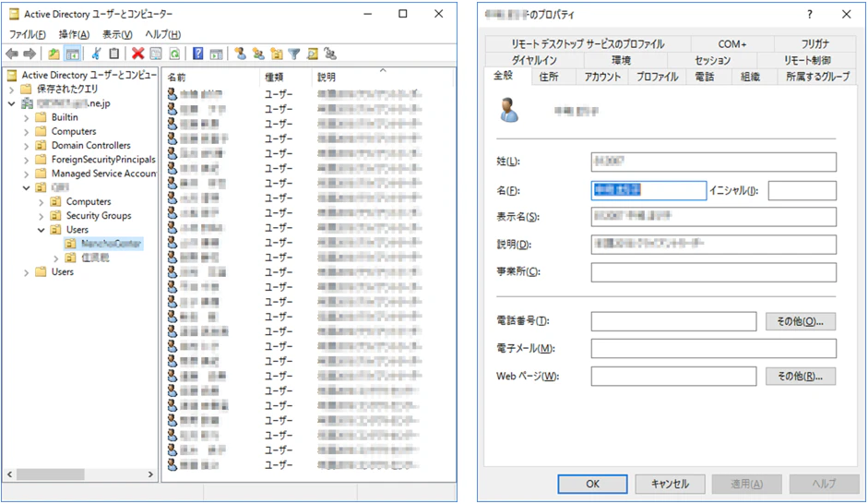Click the last user icon in the list
This screenshot has height=504, width=868.
tap(172, 464)
